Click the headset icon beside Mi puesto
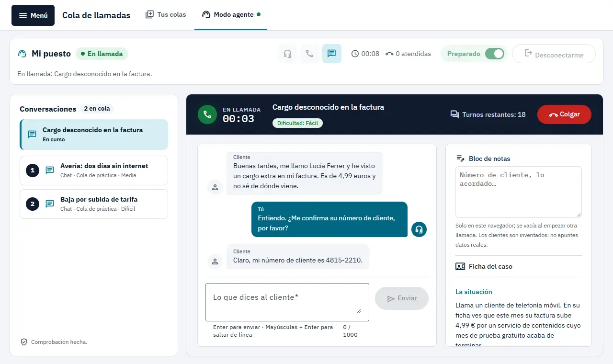This screenshot has width=613, height=364. tap(22, 54)
